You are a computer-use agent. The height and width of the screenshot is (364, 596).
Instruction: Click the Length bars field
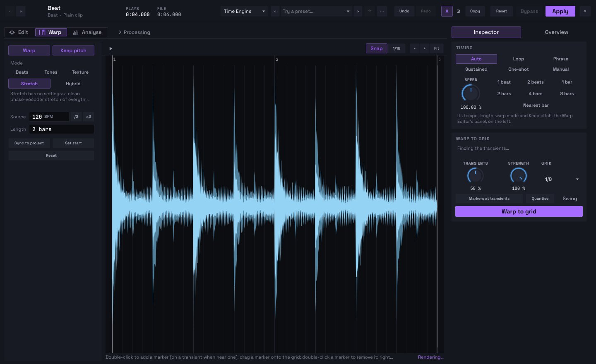62,129
